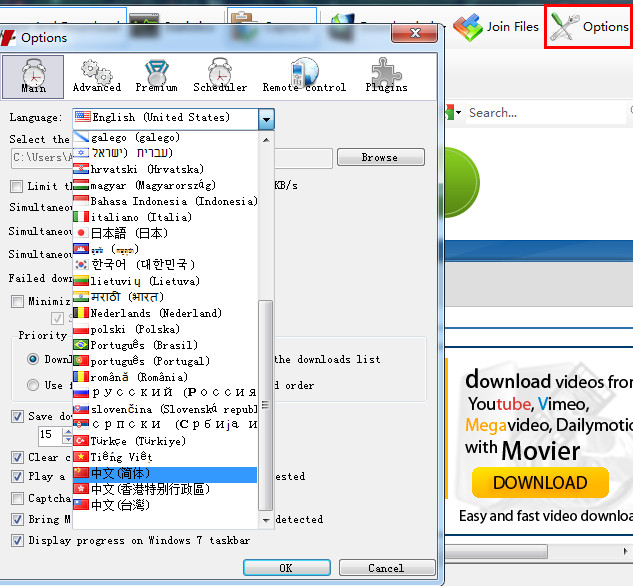Choose 中文(简体) Simplified Chinese

point(165,475)
